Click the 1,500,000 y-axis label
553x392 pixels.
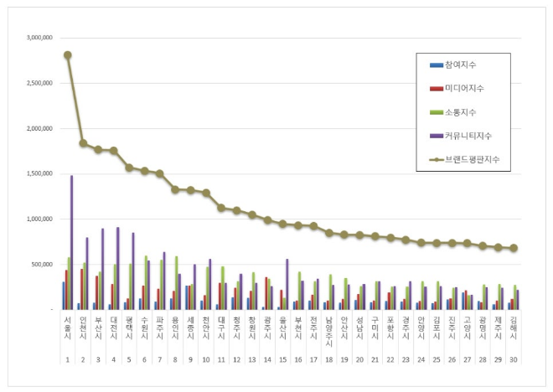(39, 174)
